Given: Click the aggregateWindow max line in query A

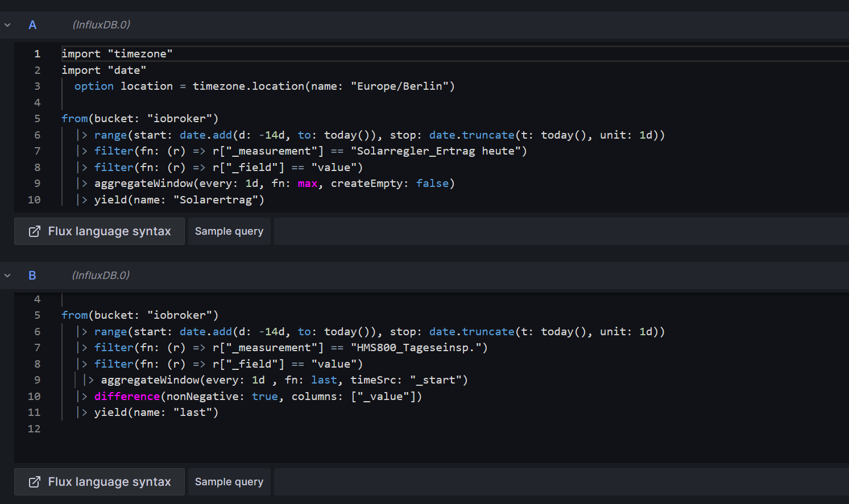Looking at the screenshot, I should tap(266, 183).
